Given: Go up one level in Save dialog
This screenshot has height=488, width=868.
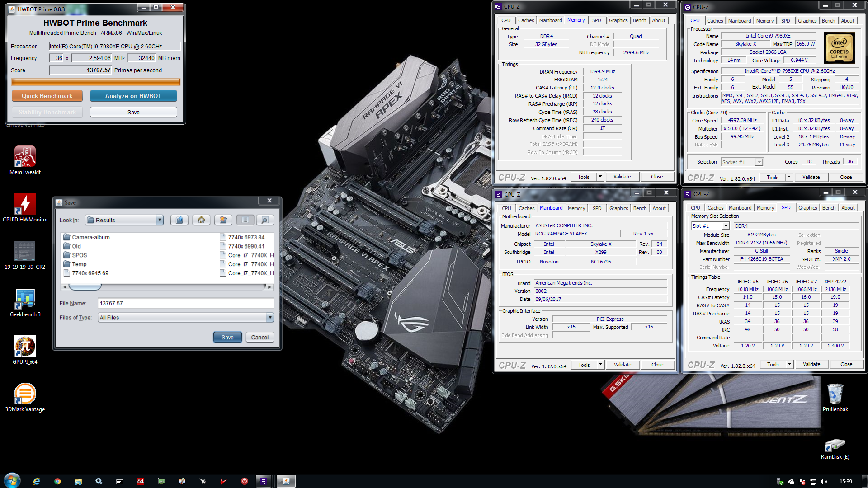Looking at the screenshot, I should tap(179, 220).
